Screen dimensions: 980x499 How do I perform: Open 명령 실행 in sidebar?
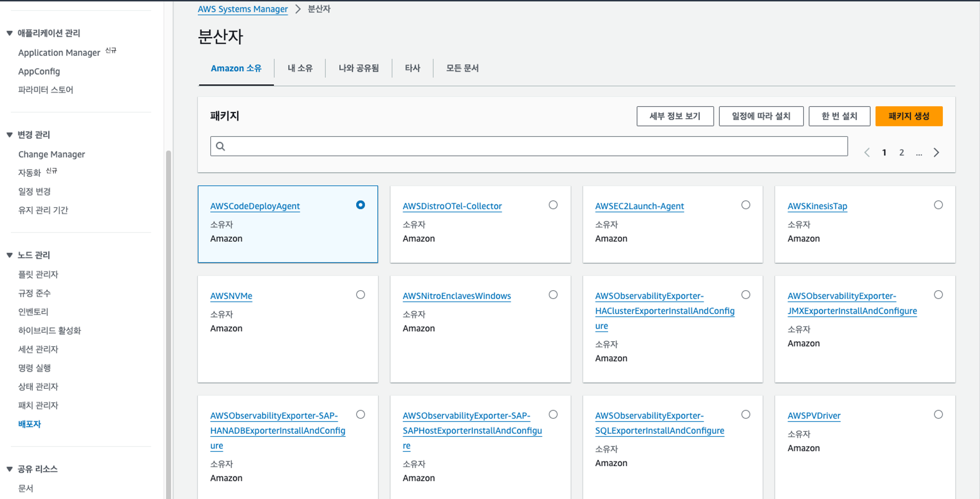34,368
